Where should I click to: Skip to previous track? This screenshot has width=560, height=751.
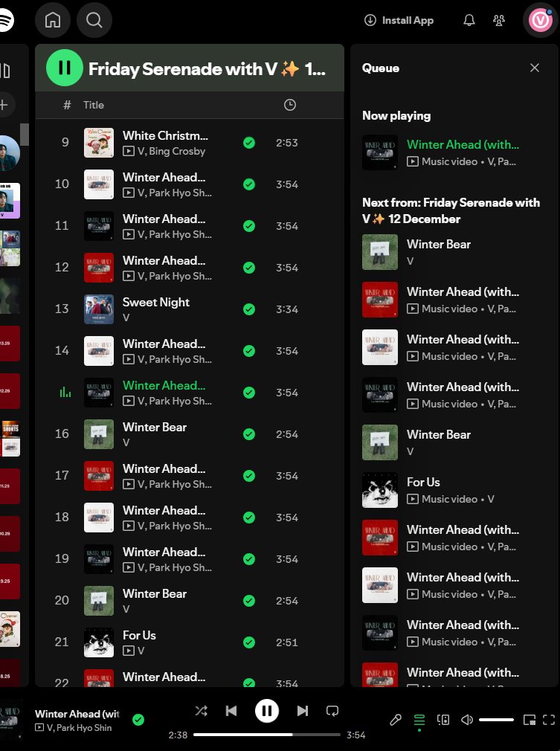(x=231, y=711)
